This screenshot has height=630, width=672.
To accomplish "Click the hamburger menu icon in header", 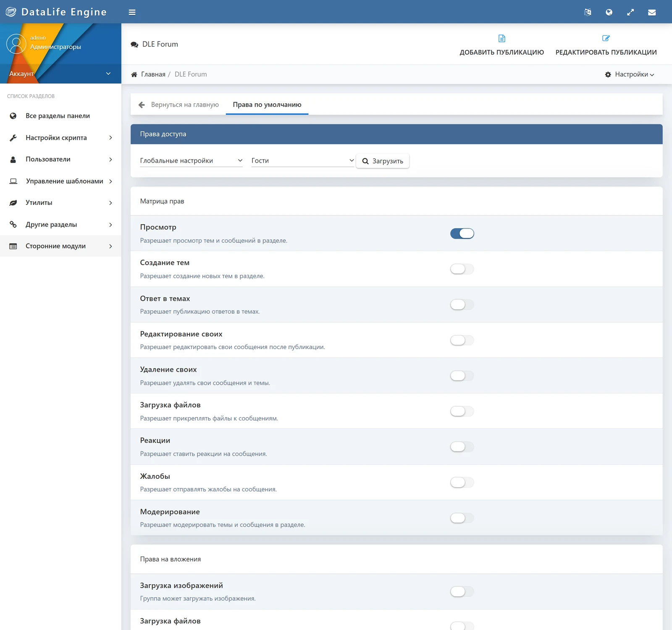I will 132,12.
